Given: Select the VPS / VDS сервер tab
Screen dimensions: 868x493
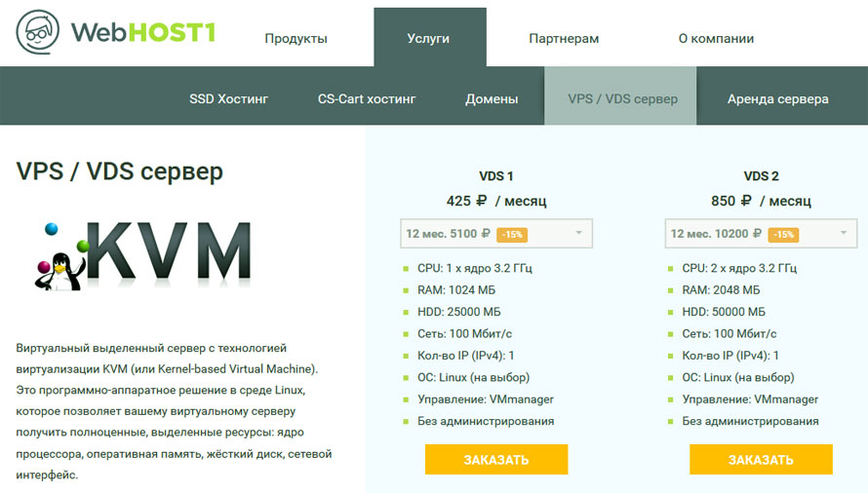Looking at the screenshot, I should 622,98.
